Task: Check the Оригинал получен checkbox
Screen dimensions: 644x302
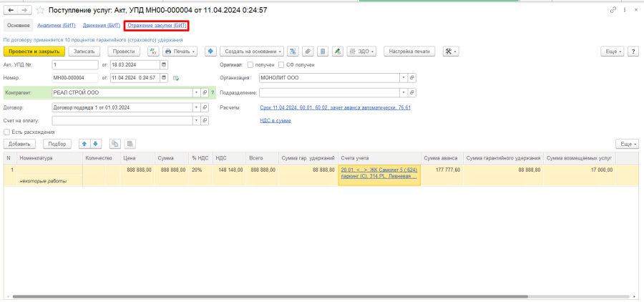Action: click(250, 64)
